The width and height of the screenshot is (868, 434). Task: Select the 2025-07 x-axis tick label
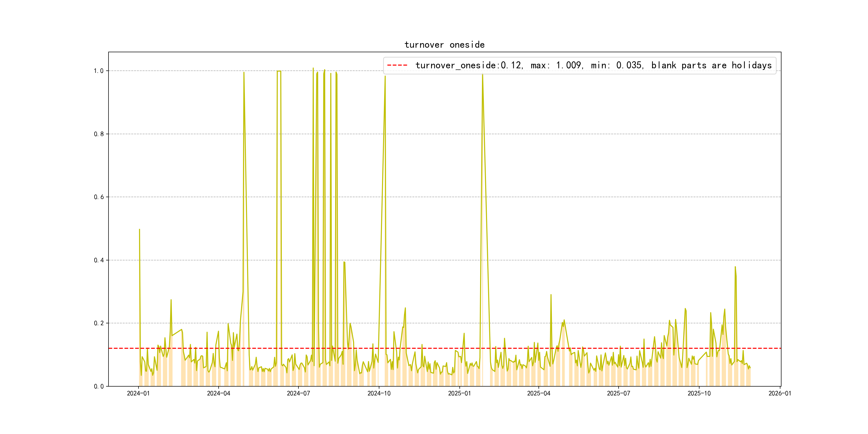[618, 394]
